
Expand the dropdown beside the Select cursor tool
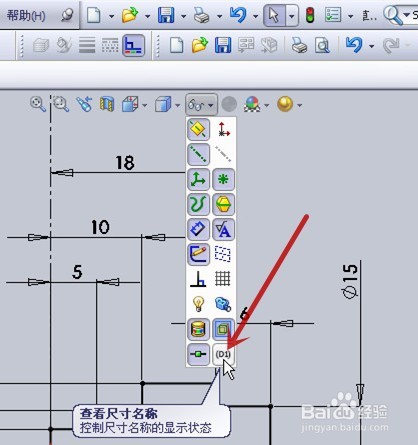click(292, 15)
